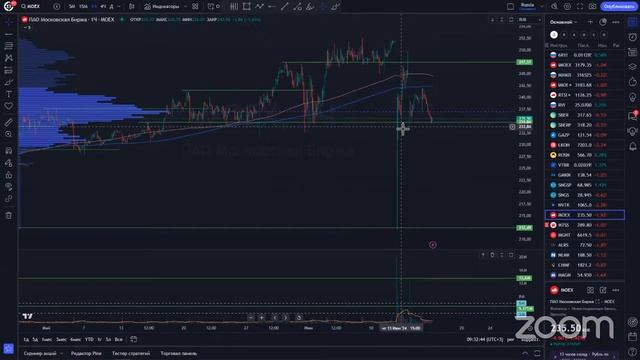
Task: Select the white color flag circle in watchlist
Action: pyautogui.click(x=554, y=35)
